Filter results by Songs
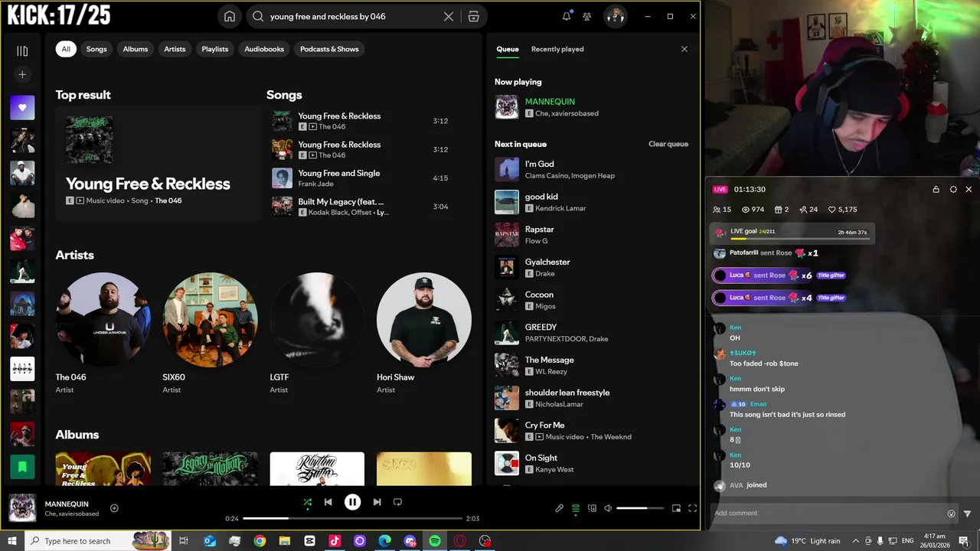 coord(96,49)
